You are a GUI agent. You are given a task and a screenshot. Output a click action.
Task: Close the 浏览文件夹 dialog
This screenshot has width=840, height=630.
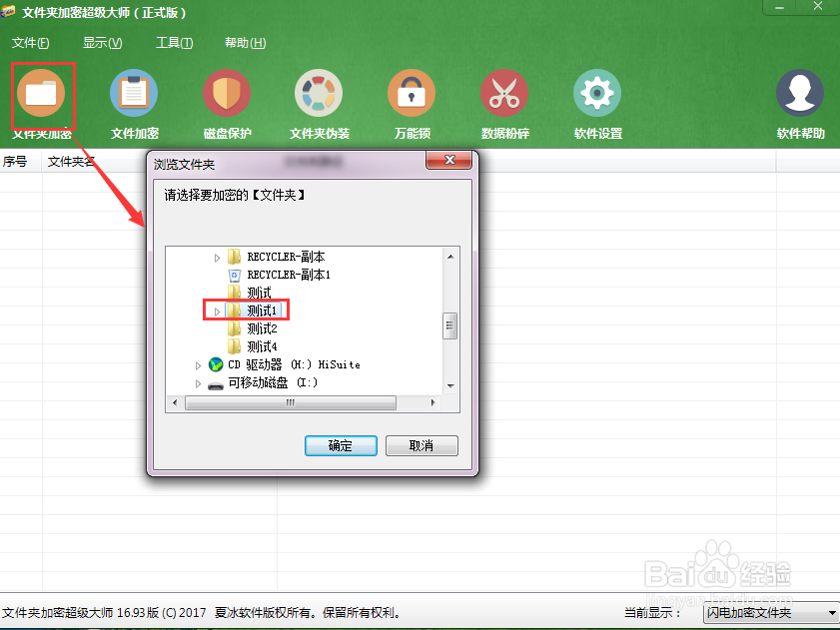(x=448, y=160)
